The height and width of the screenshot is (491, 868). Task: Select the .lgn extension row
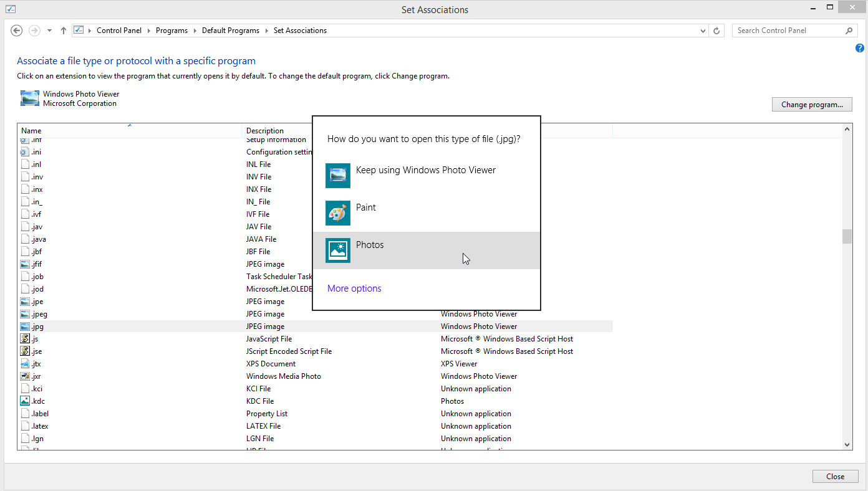point(315,439)
